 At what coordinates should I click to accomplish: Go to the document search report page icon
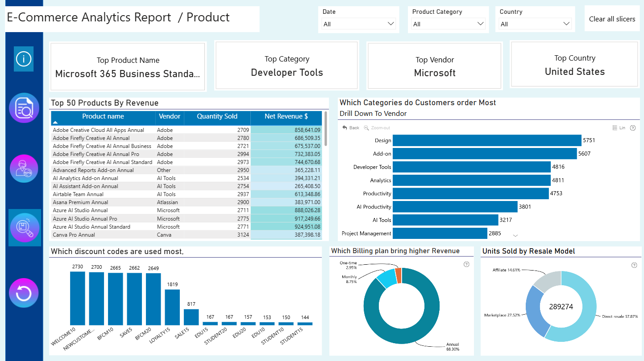tap(24, 108)
